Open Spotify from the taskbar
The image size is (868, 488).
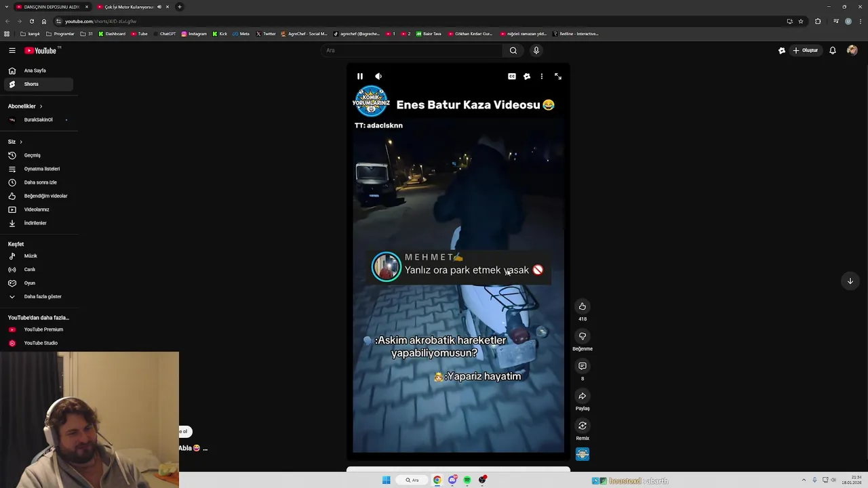tap(467, 480)
